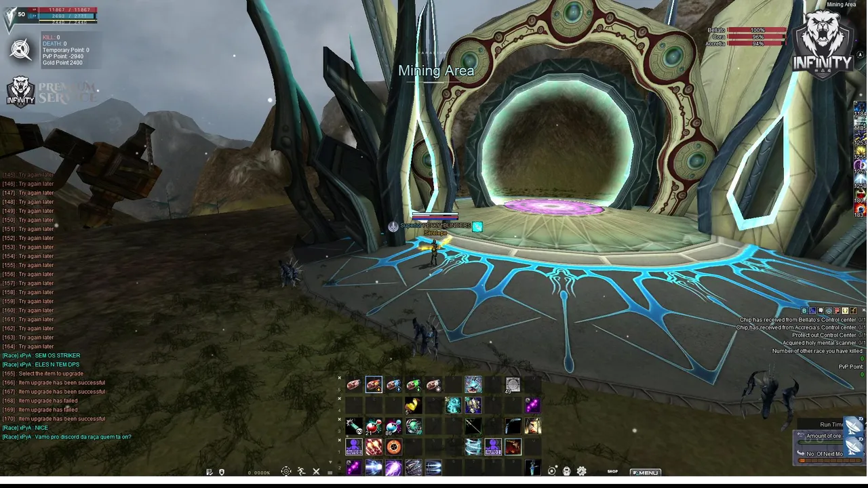Use the purple sparkle item in row 4
This screenshot has width=868, height=488.
pyautogui.click(x=533, y=405)
